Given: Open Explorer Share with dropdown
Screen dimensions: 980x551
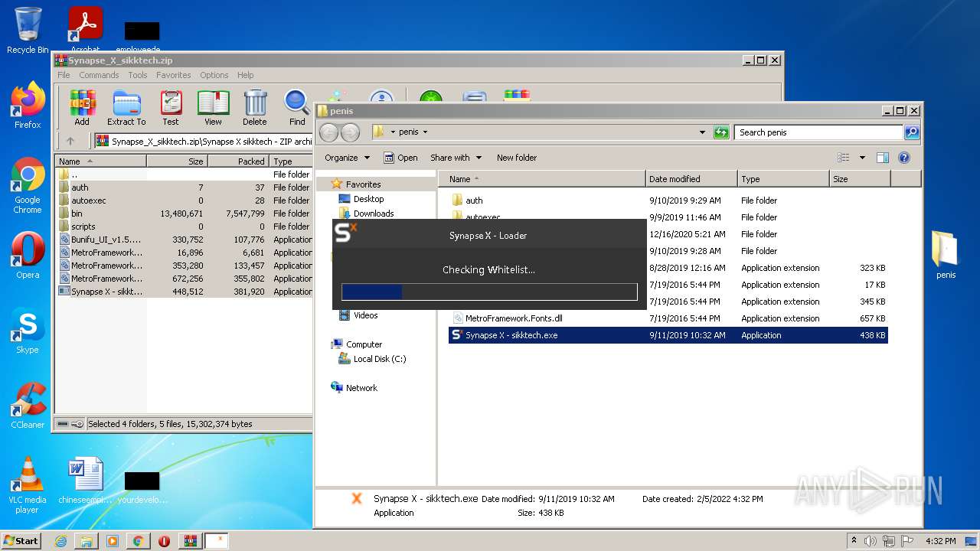Looking at the screenshot, I should pyautogui.click(x=456, y=158).
